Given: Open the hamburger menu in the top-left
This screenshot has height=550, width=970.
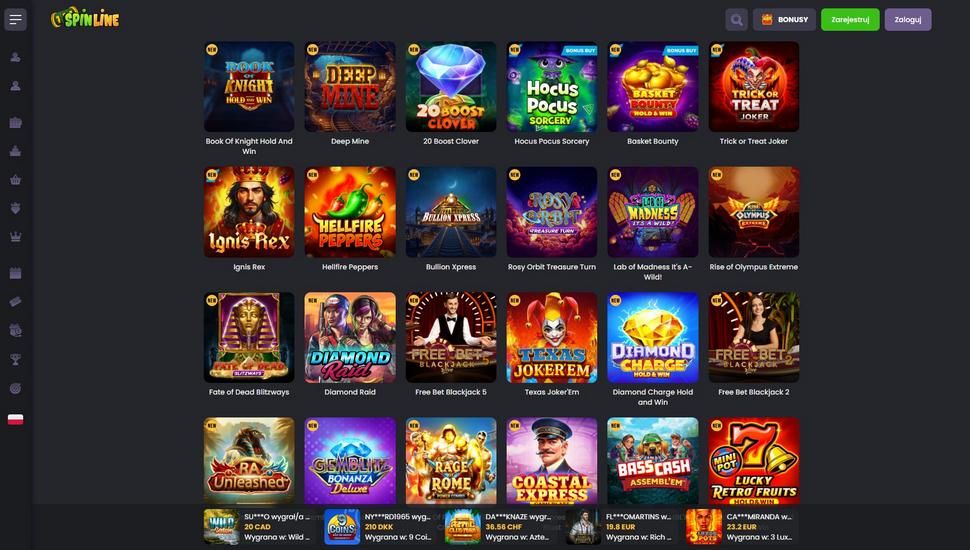Looking at the screenshot, I should click(15, 20).
